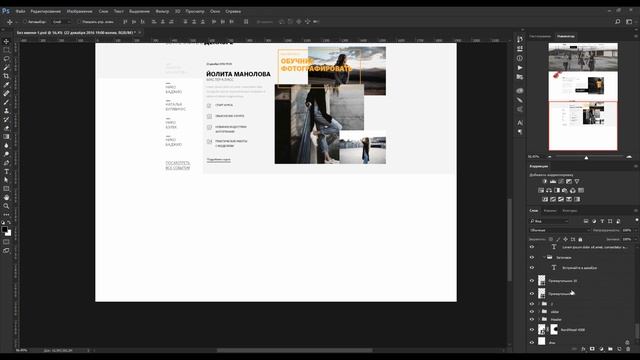
Task: Select the Zoom tool in the toolbox
Action: pos(6,206)
